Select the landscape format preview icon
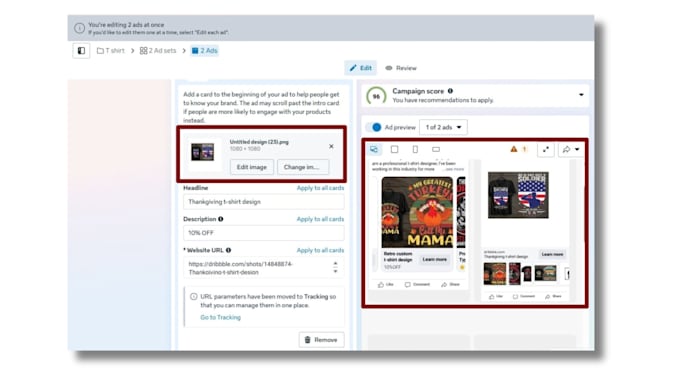The image size is (680, 383). pyautogui.click(x=436, y=149)
